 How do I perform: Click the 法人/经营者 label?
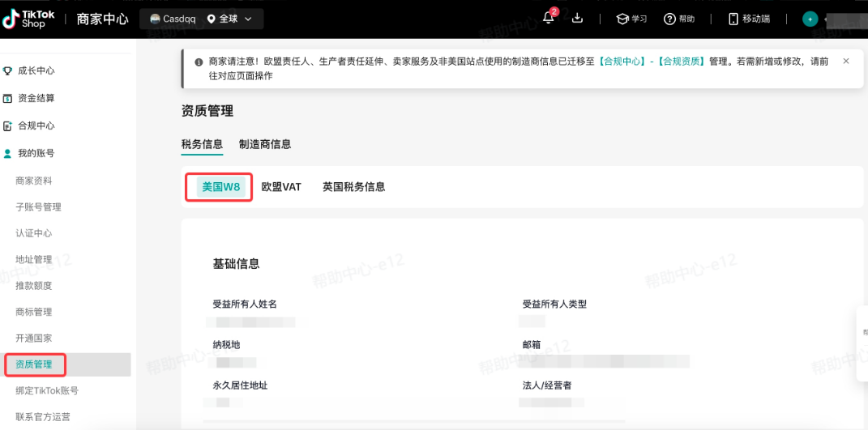548,385
